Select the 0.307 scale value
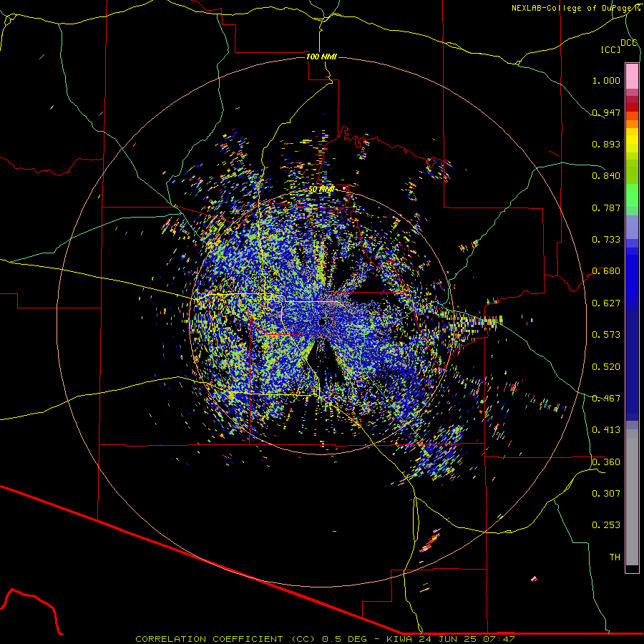This screenshot has height=644, width=644. point(606,494)
